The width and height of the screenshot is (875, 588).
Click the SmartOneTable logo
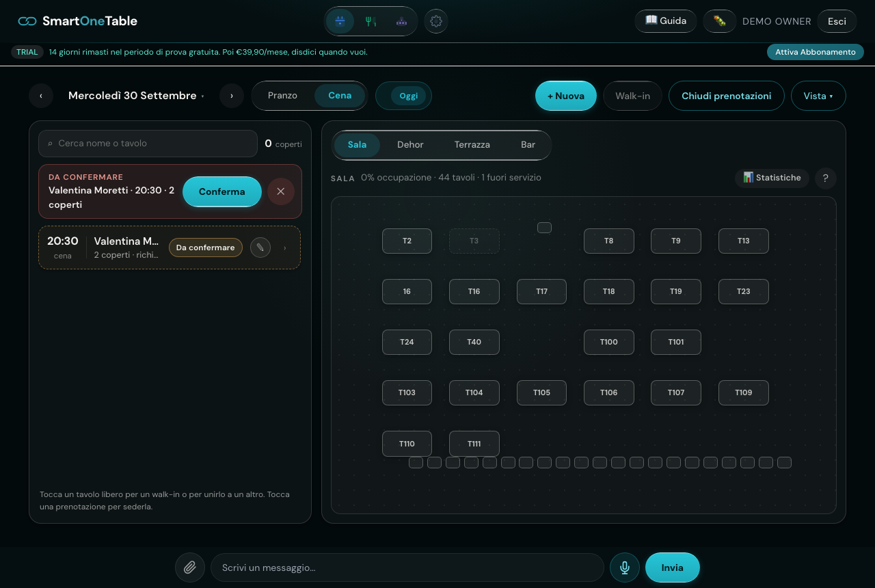click(78, 21)
